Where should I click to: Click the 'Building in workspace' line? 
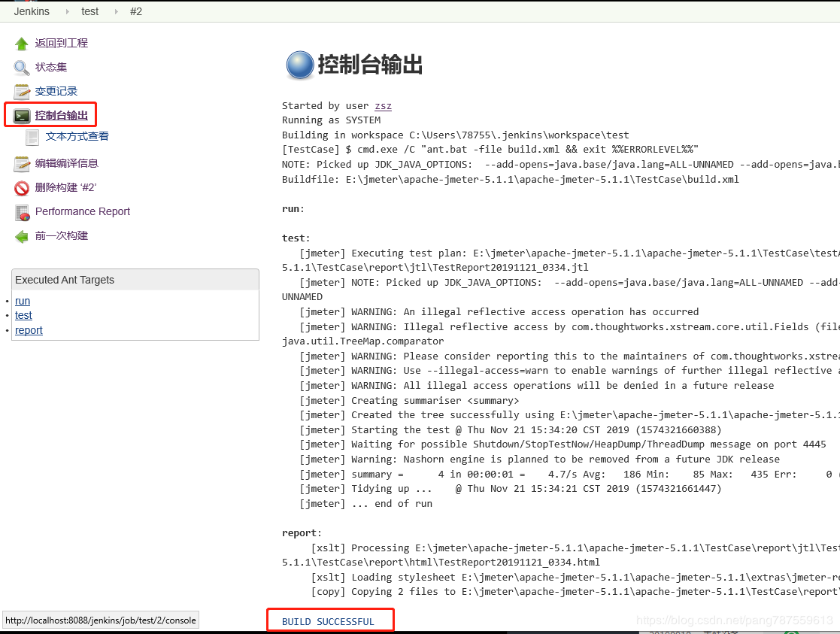[456, 135]
